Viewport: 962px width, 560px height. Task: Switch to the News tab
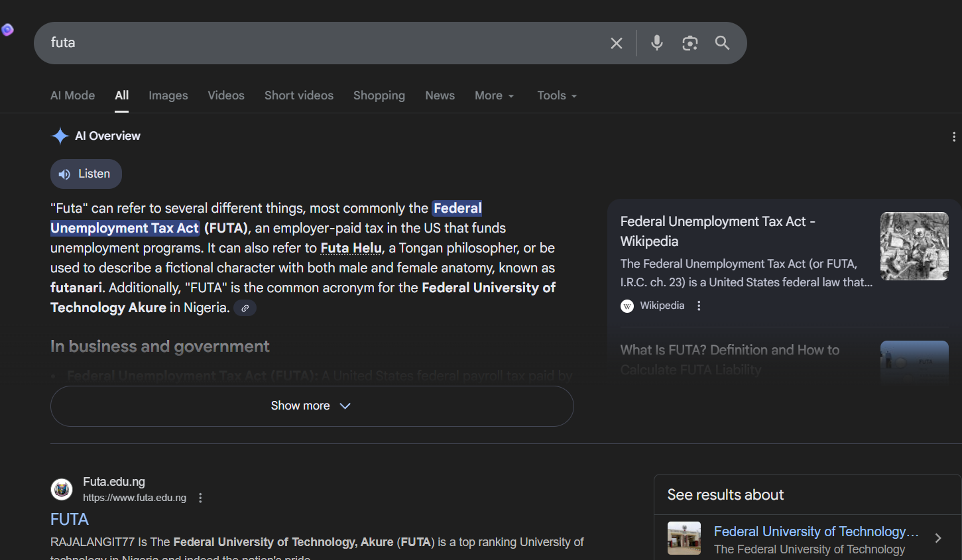(x=440, y=95)
